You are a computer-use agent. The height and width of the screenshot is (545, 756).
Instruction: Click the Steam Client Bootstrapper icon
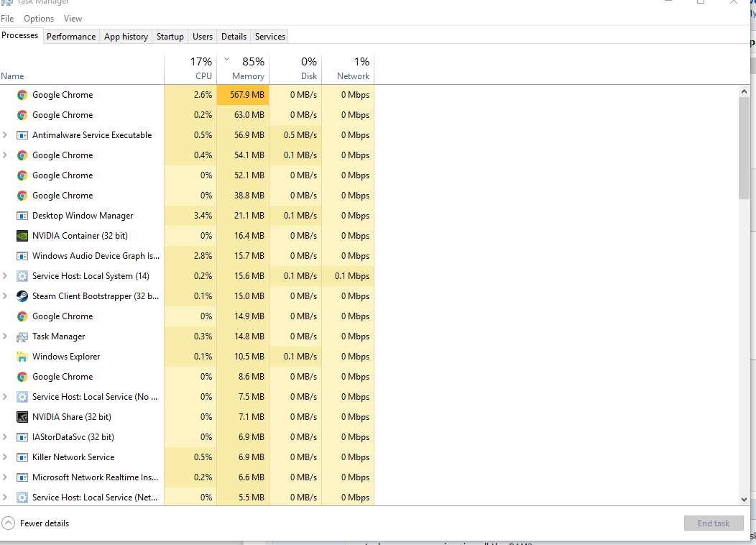point(22,296)
